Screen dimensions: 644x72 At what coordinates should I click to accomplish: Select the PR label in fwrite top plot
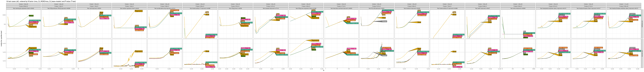[x=525, y=31]
